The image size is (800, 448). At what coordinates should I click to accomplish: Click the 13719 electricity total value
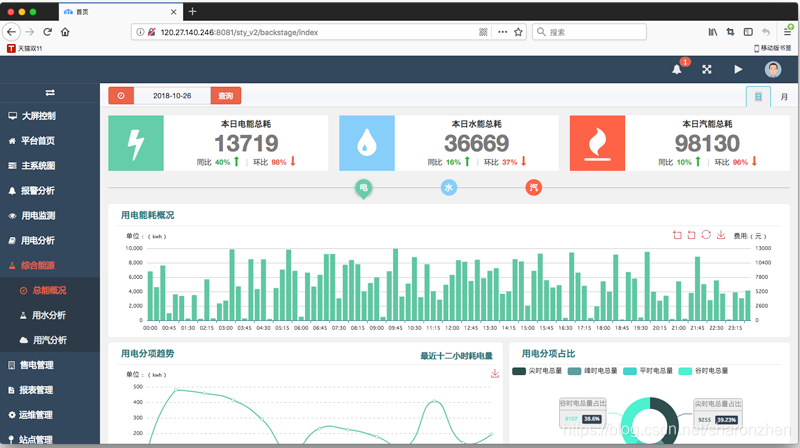point(246,143)
